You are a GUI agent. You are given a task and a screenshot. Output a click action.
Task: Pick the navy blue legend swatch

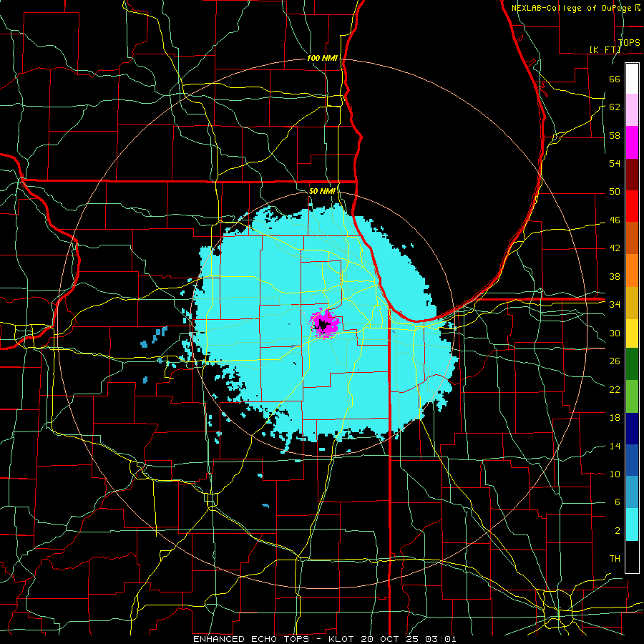(x=632, y=429)
